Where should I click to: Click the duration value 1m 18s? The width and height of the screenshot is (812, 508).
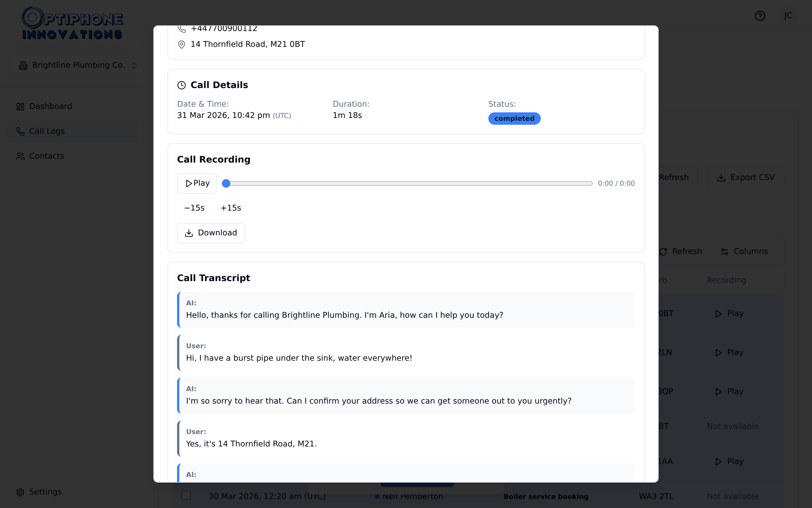347,115
